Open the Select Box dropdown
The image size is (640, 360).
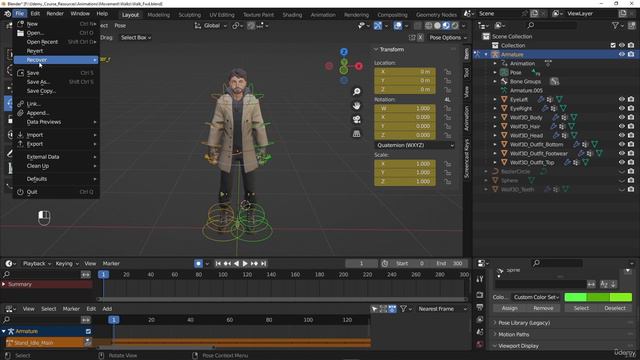136,38
